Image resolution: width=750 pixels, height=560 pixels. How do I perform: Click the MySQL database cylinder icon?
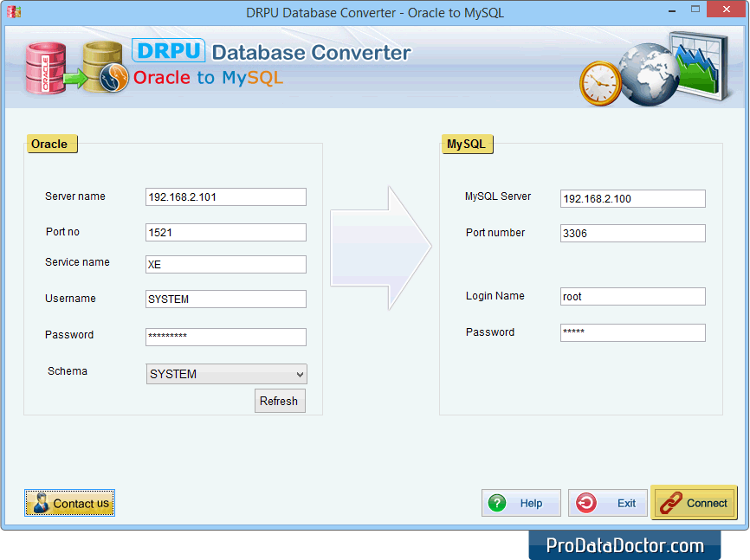point(106,67)
